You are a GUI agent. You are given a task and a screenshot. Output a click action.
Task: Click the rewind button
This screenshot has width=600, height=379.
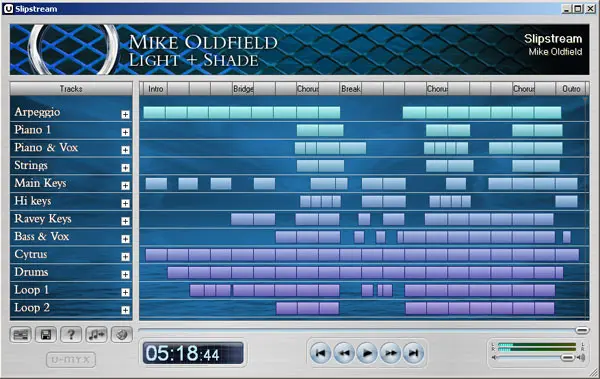pyautogui.click(x=344, y=353)
